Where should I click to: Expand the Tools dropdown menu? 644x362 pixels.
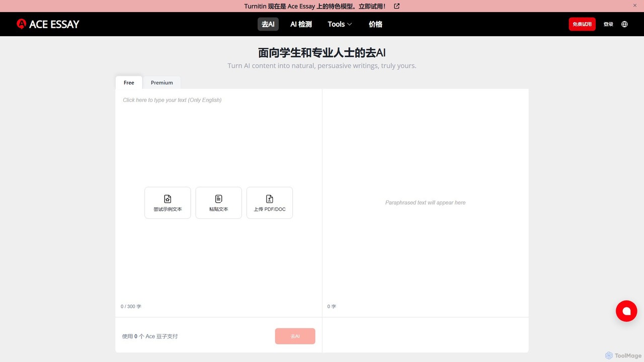tap(340, 24)
